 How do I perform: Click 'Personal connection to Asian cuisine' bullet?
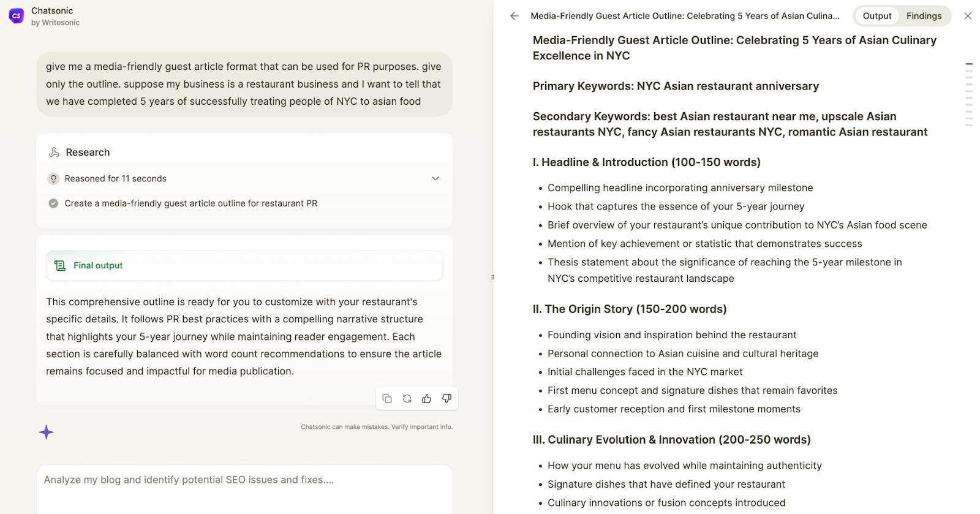click(x=683, y=353)
